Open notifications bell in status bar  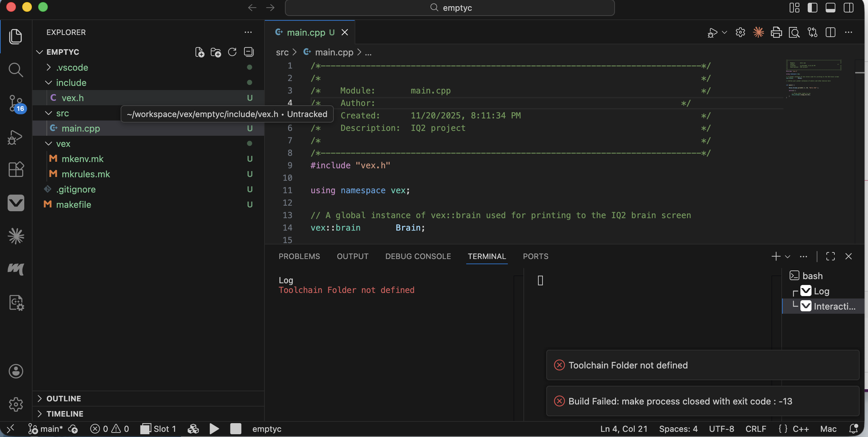(x=854, y=429)
